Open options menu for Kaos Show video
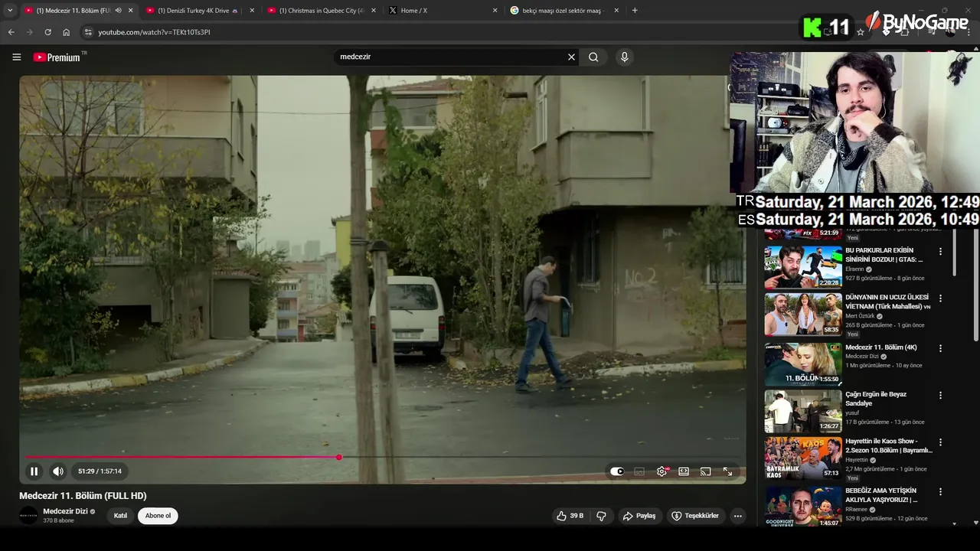Viewport: 980px width, 551px height. (x=940, y=442)
